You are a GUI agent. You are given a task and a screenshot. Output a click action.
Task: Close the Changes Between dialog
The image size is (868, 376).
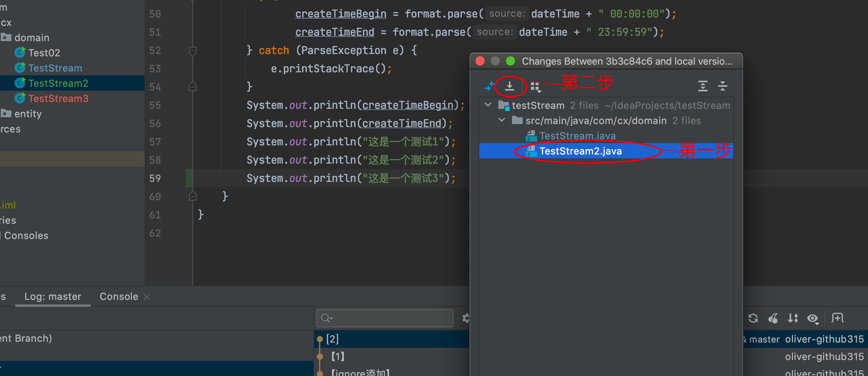[x=480, y=61]
